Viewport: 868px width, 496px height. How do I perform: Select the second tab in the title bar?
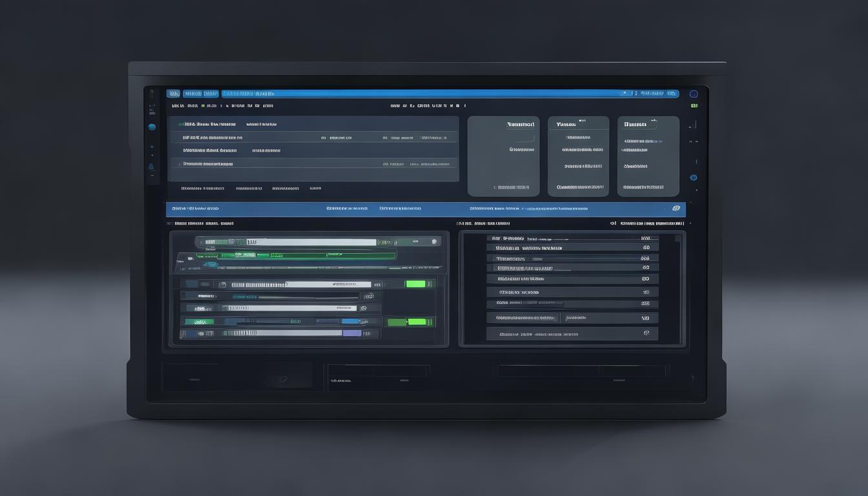201,94
